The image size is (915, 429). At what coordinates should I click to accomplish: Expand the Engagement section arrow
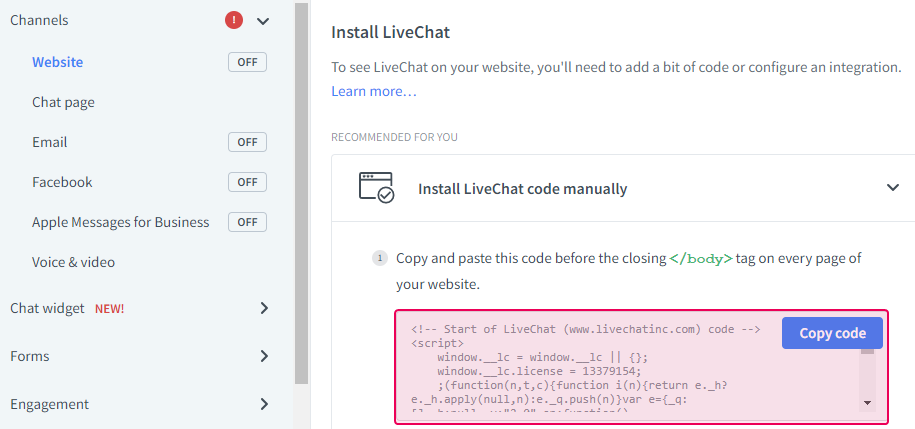[x=264, y=404]
